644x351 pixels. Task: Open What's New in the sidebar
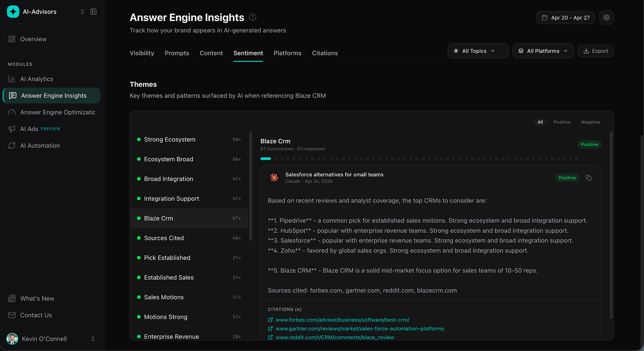51,298
